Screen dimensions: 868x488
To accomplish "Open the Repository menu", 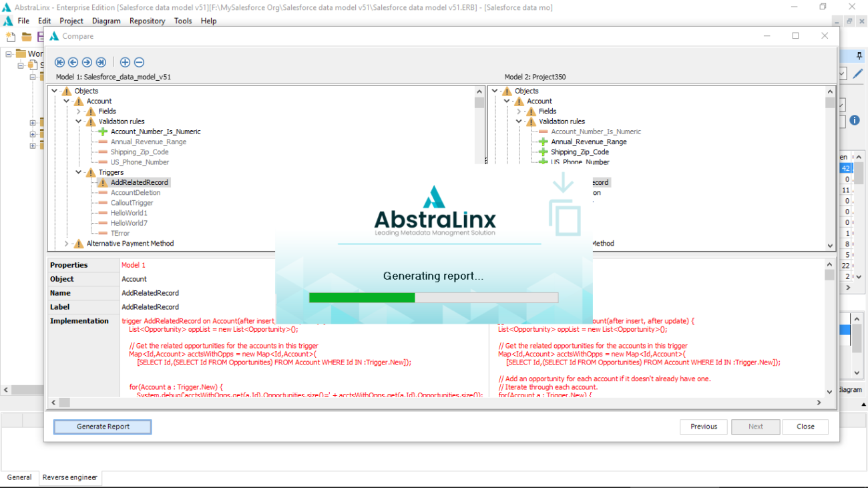I will point(147,21).
